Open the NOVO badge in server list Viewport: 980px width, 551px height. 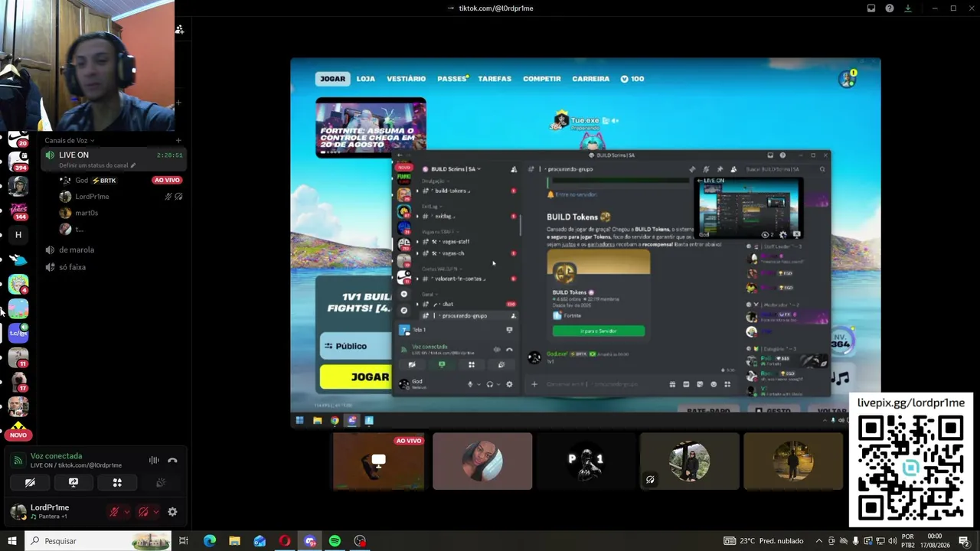pos(18,435)
